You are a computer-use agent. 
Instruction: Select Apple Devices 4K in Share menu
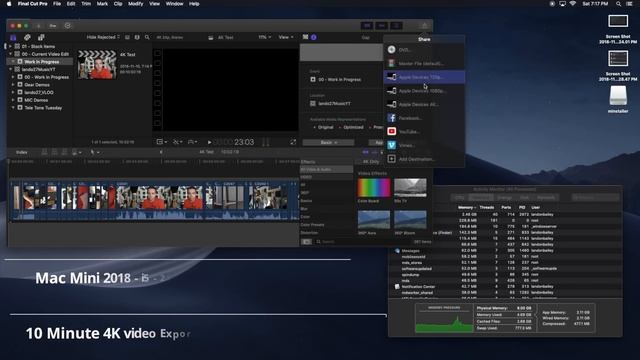[x=424, y=104]
